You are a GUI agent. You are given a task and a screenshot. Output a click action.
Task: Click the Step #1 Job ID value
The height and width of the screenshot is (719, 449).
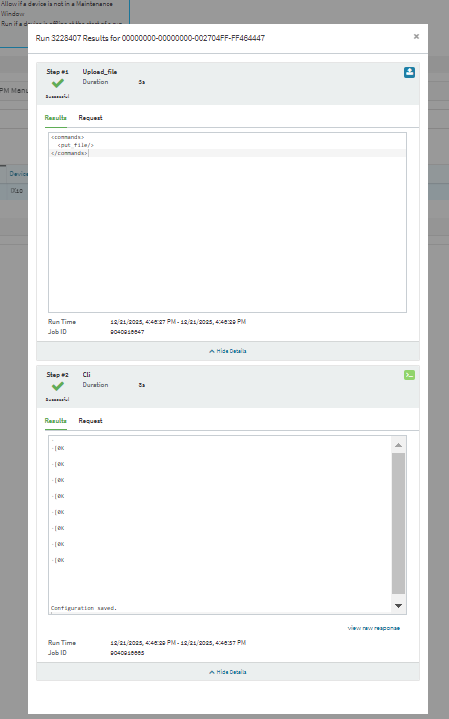[127, 332]
